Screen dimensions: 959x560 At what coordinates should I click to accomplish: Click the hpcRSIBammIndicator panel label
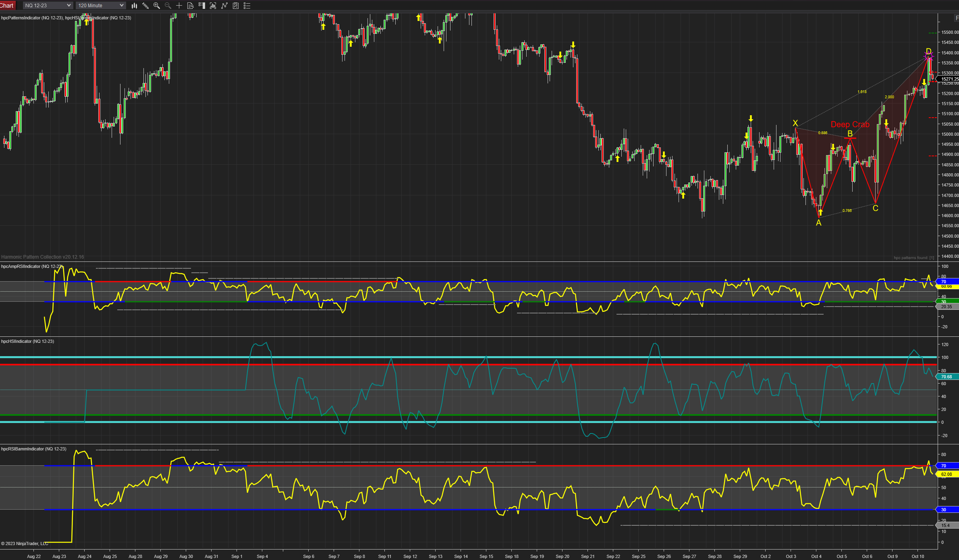(x=33, y=449)
